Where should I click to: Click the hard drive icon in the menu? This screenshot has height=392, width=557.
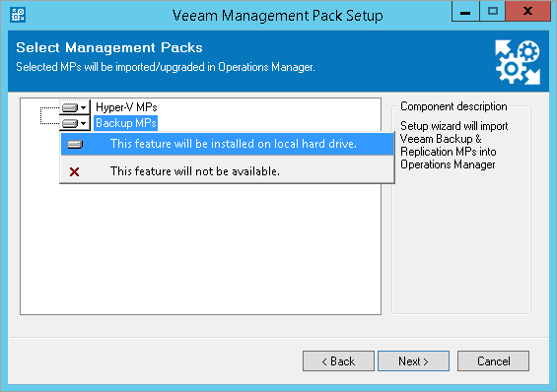pos(75,145)
